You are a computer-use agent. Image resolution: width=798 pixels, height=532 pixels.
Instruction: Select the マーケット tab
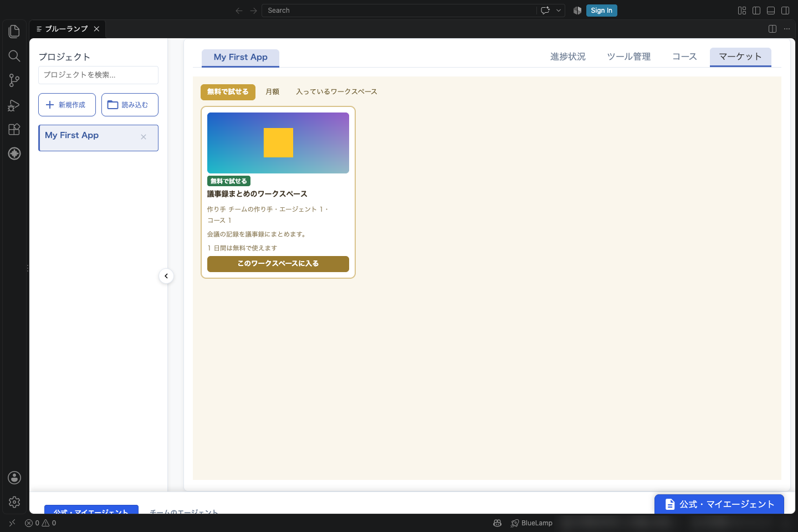[x=740, y=57]
